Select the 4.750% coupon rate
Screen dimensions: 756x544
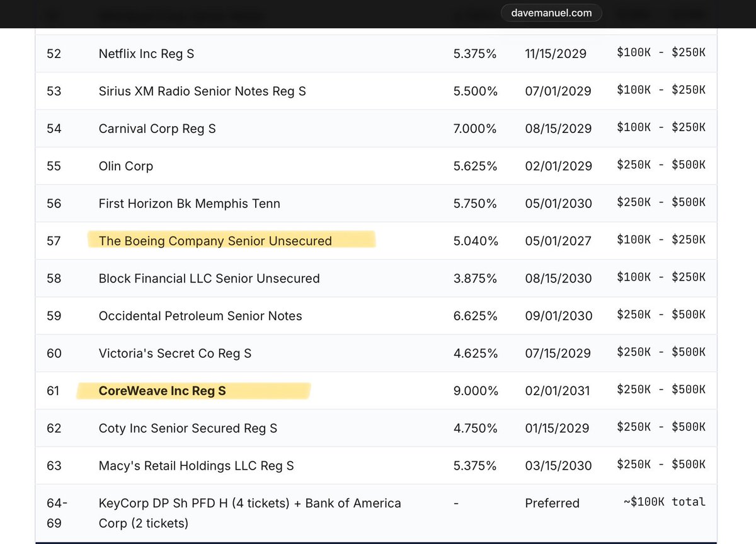click(475, 429)
